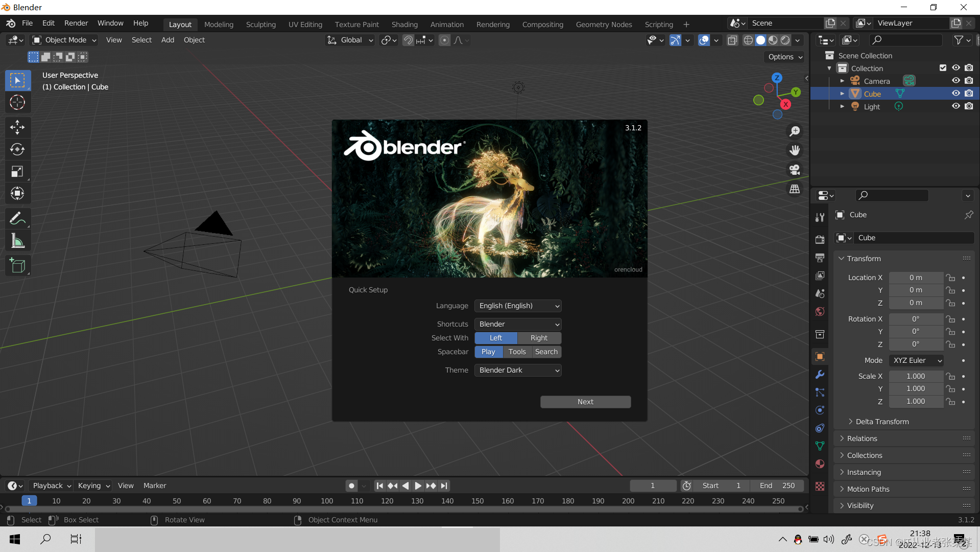
Task: Click the viewport zoom magnifier icon
Action: pyautogui.click(x=795, y=131)
